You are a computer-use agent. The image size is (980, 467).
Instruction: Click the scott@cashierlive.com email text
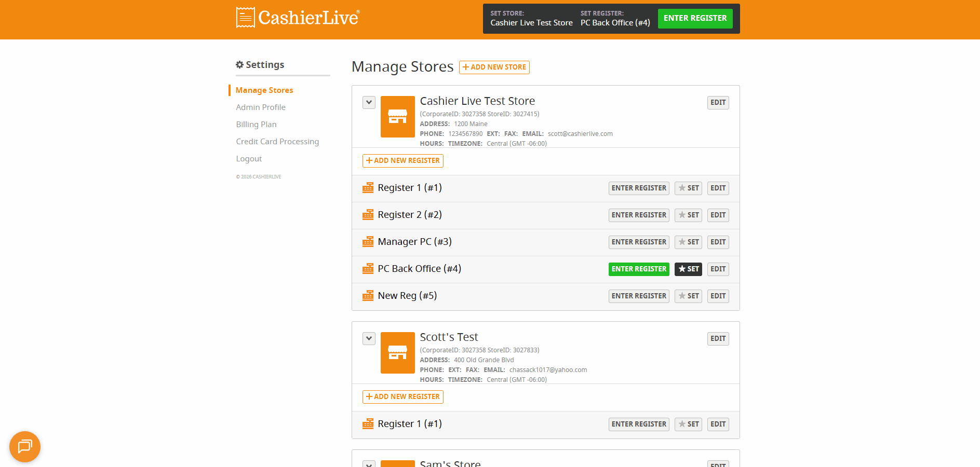pos(580,134)
